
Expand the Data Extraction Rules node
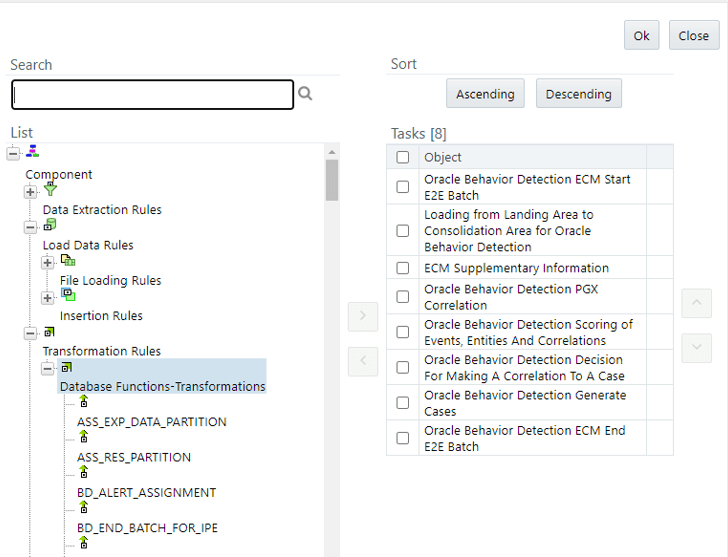click(30, 192)
